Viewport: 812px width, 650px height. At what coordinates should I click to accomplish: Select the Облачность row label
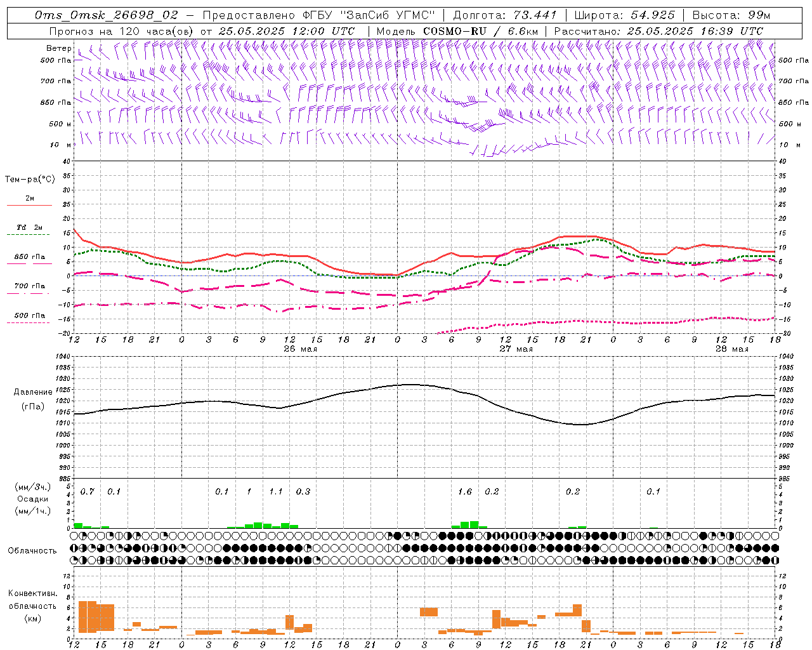coord(32,550)
